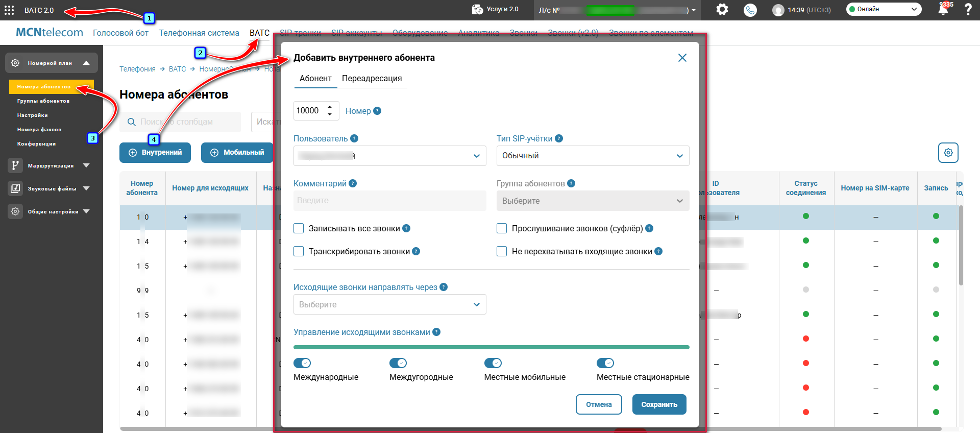Expand the Маршрутизация section

(86, 165)
